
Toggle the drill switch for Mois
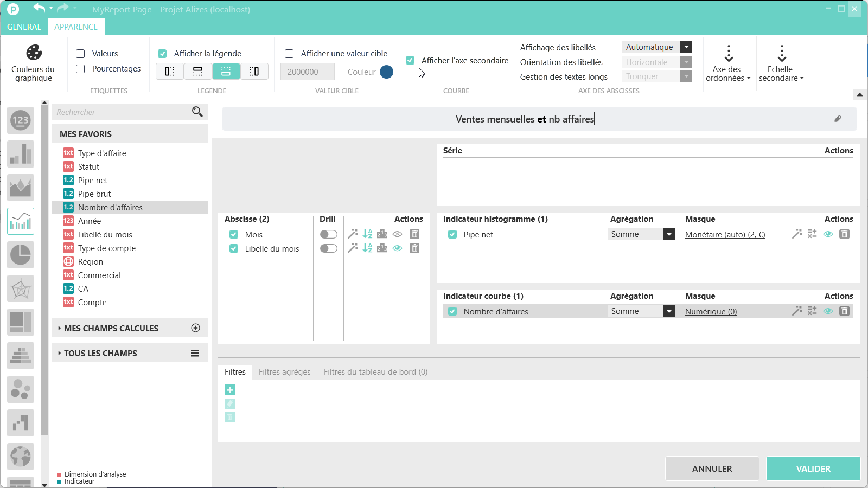click(x=328, y=234)
